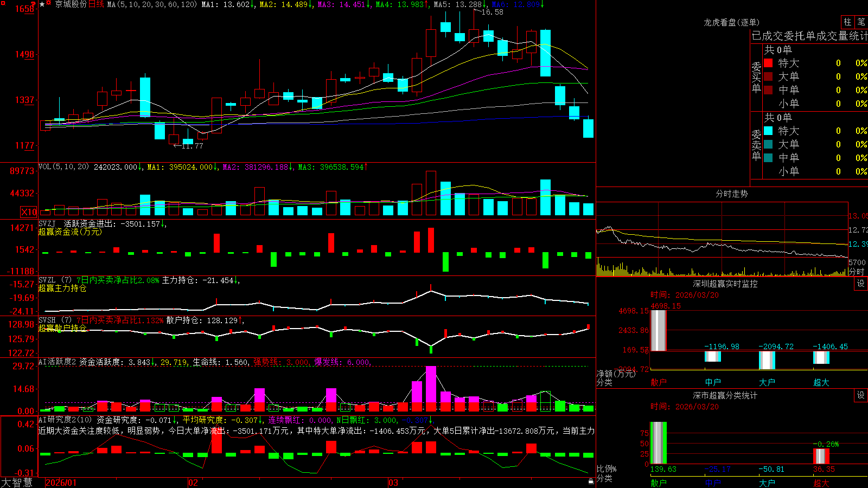
Task: Open the AI研究度2(10) indicator label
Action: (65, 420)
